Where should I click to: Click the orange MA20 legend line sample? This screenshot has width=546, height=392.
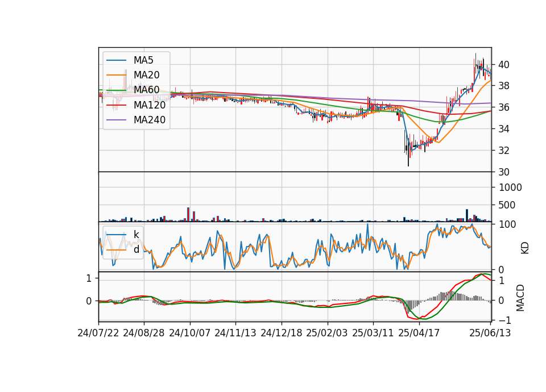coord(116,75)
